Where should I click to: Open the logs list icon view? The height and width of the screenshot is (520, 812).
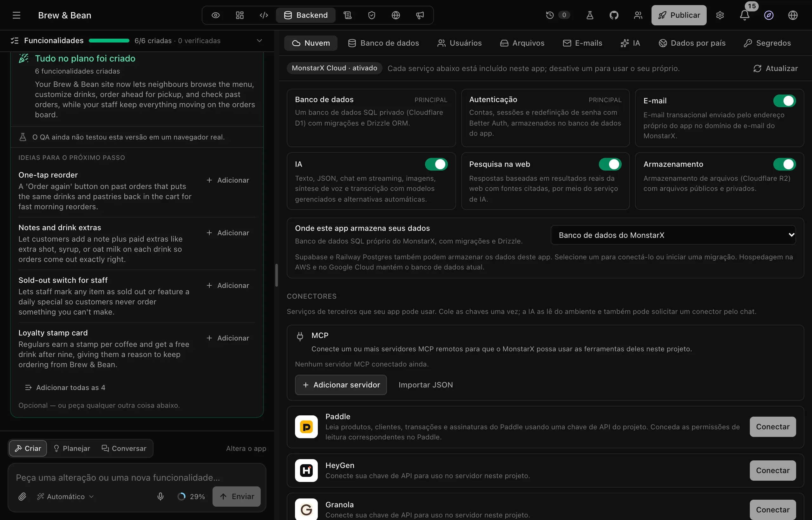348,15
